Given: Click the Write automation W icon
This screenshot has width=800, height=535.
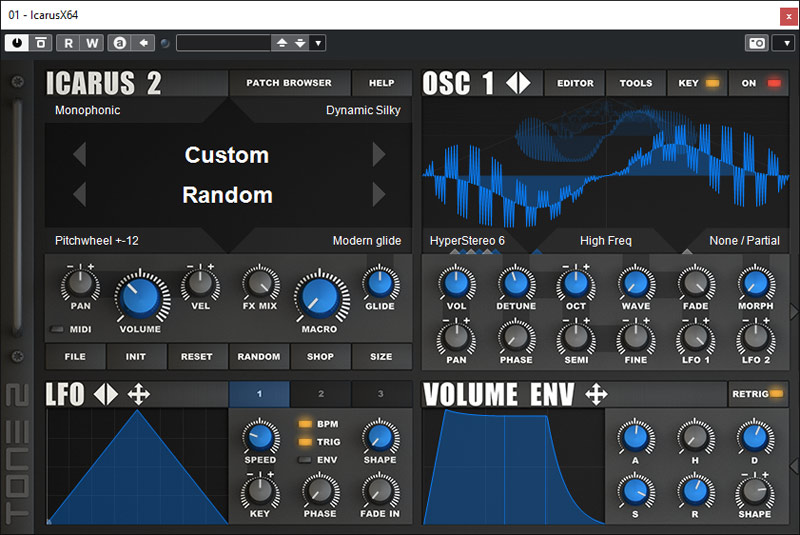Looking at the screenshot, I should [x=92, y=43].
